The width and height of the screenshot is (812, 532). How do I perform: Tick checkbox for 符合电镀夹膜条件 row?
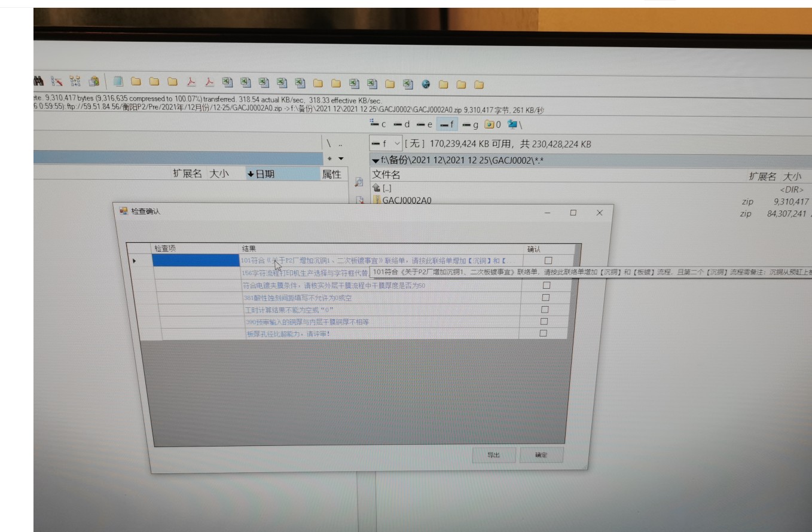point(546,285)
